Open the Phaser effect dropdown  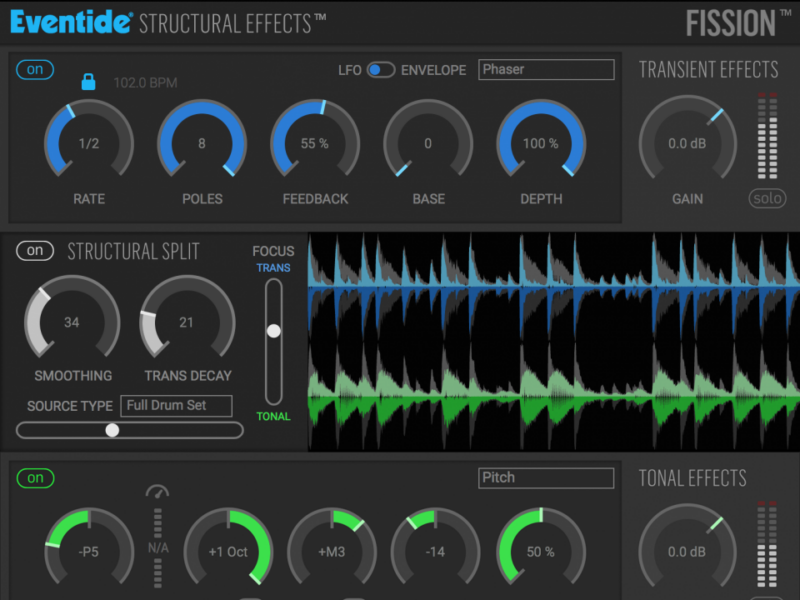pyautogui.click(x=546, y=70)
